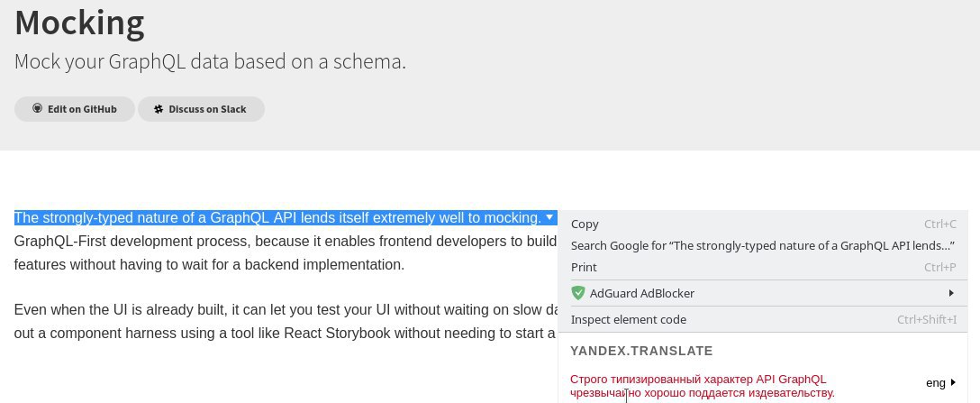Click the arrow beside the eng language
Image resolution: width=980 pixels, height=403 pixels.
953,382
